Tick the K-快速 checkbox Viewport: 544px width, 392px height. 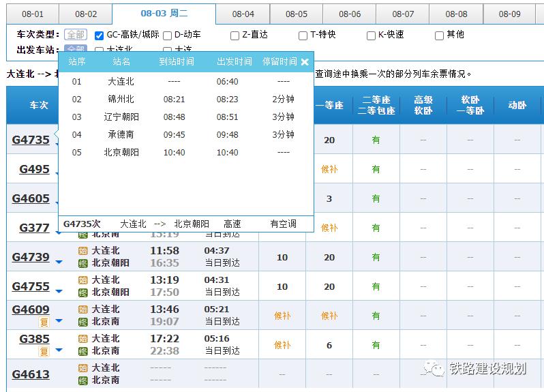372,35
